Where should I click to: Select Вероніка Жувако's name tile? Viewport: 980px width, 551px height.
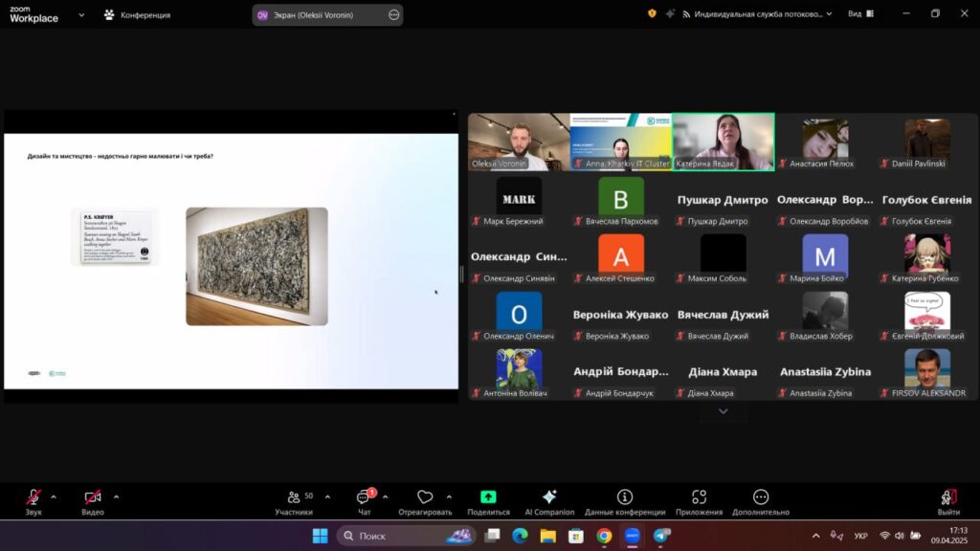click(620, 314)
